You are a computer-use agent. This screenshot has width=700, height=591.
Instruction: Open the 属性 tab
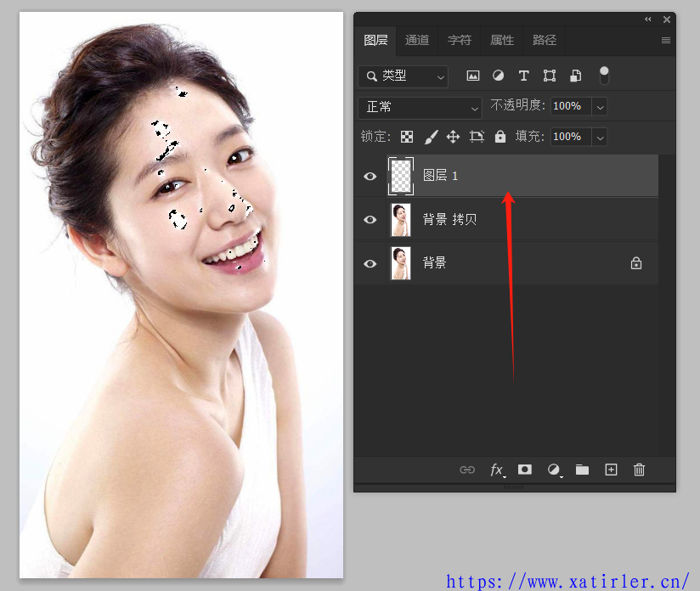[x=502, y=40]
